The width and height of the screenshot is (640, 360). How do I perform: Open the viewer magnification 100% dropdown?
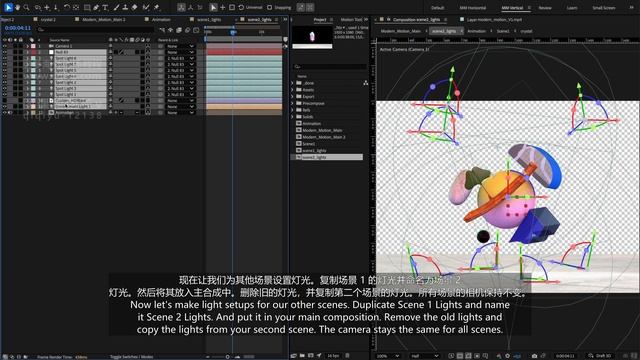tap(387, 356)
